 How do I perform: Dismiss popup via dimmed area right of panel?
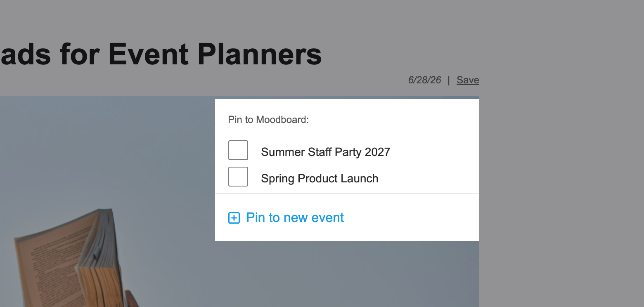tap(561, 165)
